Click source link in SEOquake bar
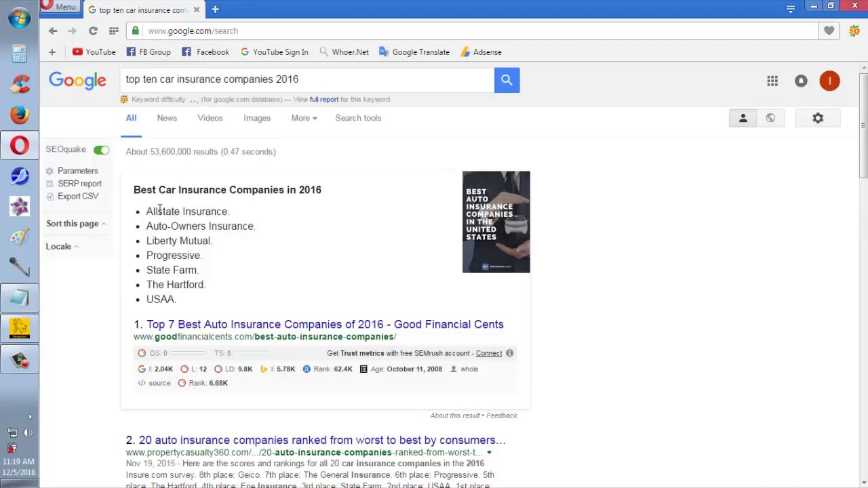868x488 pixels. coord(159,383)
